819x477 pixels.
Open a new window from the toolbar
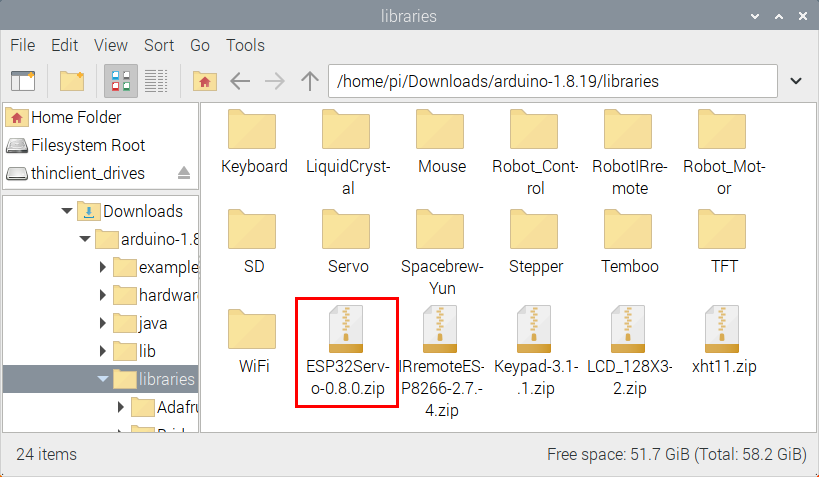(x=22, y=81)
